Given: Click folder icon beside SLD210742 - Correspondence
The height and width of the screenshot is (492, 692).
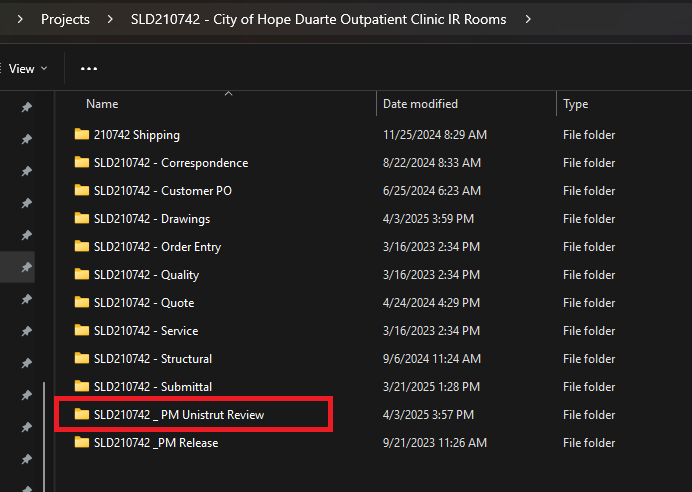Looking at the screenshot, I should pos(82,162).
